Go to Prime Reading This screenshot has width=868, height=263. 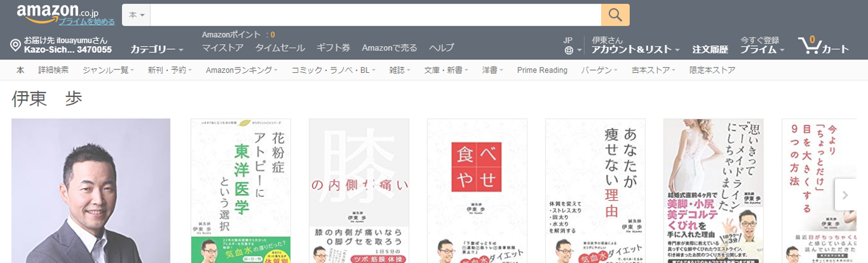pyautogui.click(x=542, y=70)
